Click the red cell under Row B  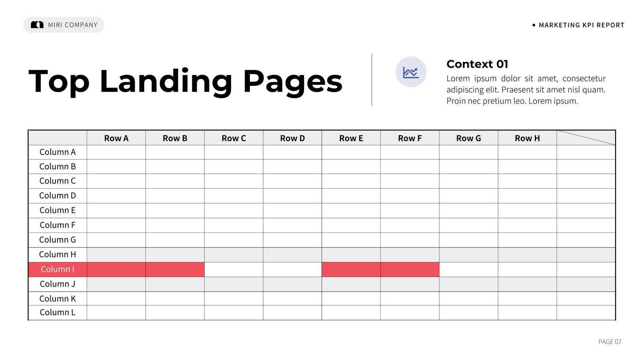(175, 269)
